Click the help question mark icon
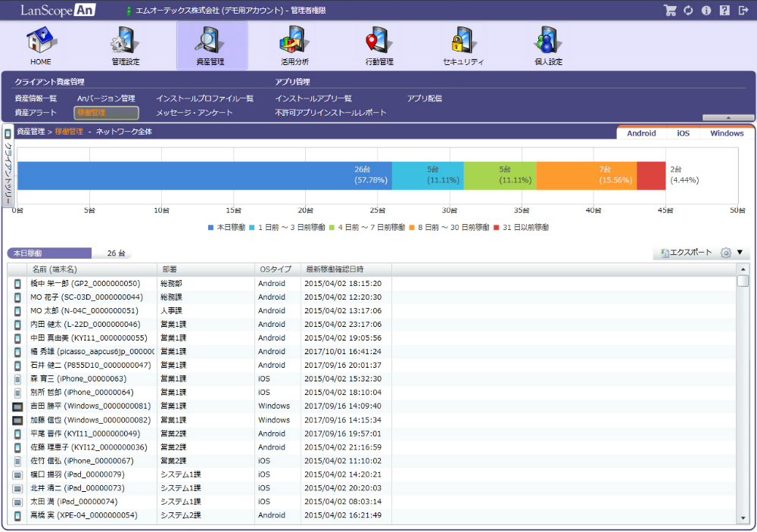Screen dimensions: 757x532 coord(724,11)
